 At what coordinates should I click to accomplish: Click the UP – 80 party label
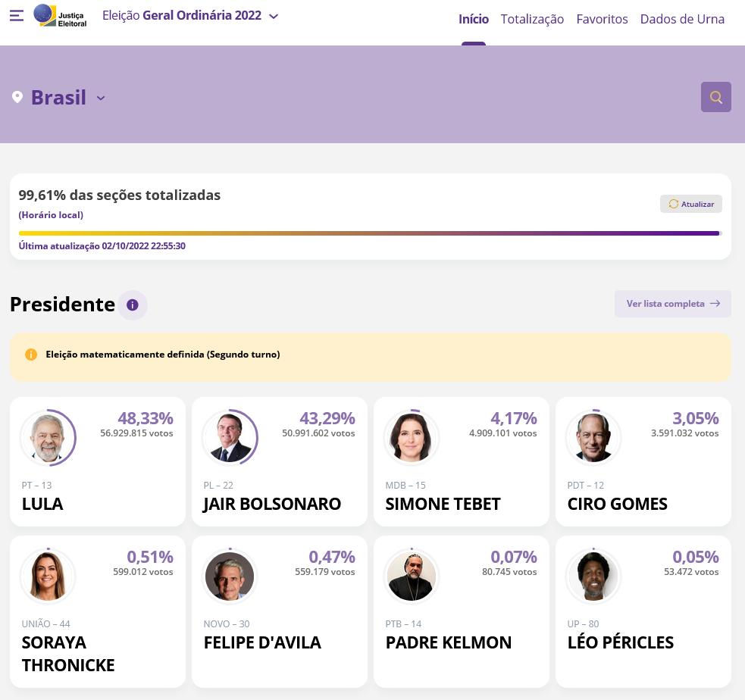pos(583,624)
